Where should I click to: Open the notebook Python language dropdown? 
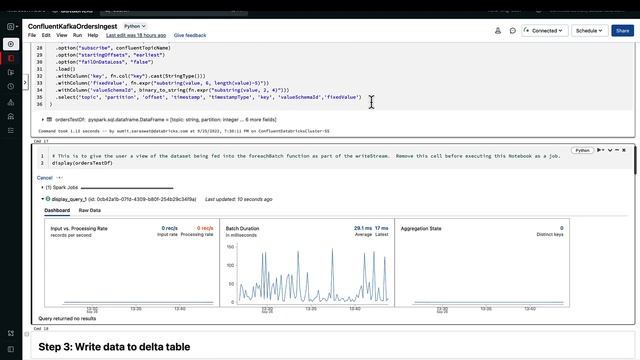tap(135, 26)
